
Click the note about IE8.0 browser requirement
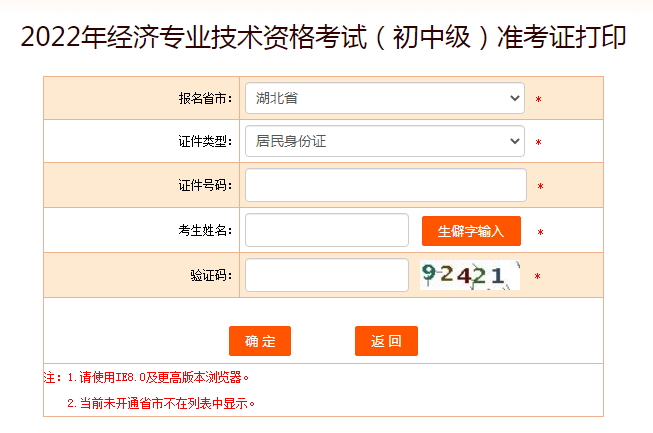click(x=152, y=378)
